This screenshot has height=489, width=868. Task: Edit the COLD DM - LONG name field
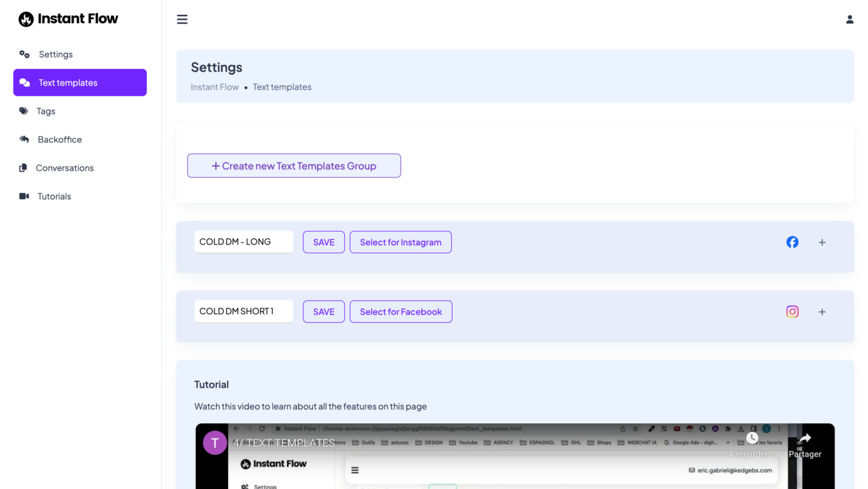(x=244, y=242)
